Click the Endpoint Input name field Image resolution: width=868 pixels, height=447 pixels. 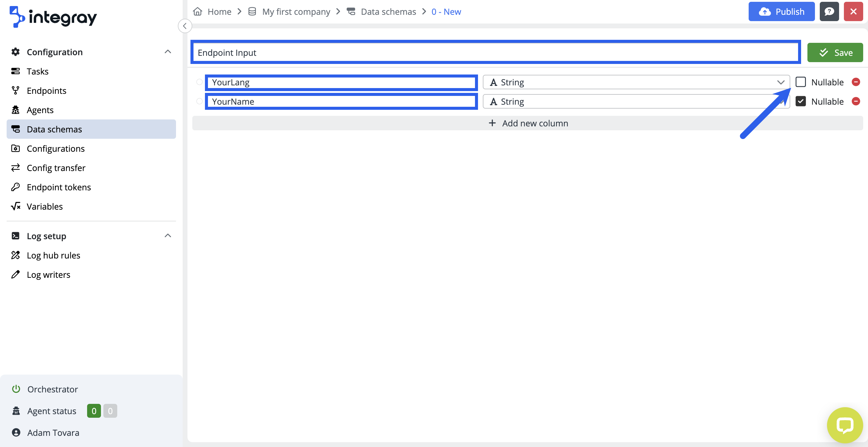(495, 52)
